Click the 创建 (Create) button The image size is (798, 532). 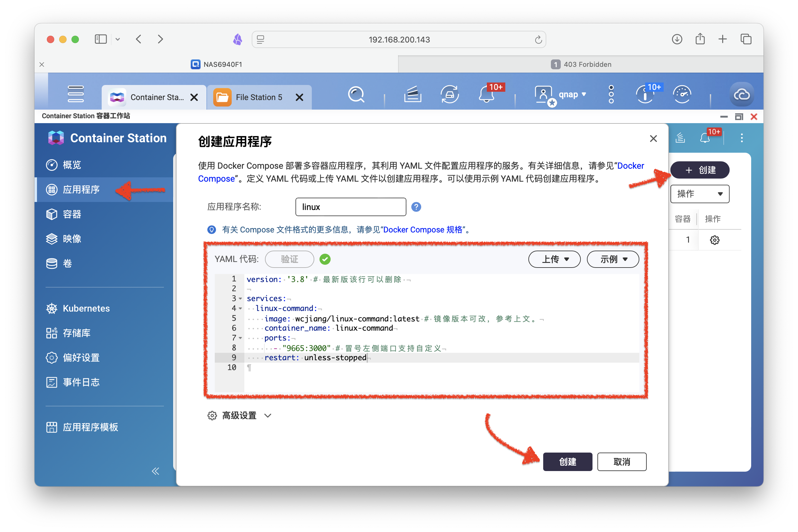pyautogui.click(x=567, y=462)
